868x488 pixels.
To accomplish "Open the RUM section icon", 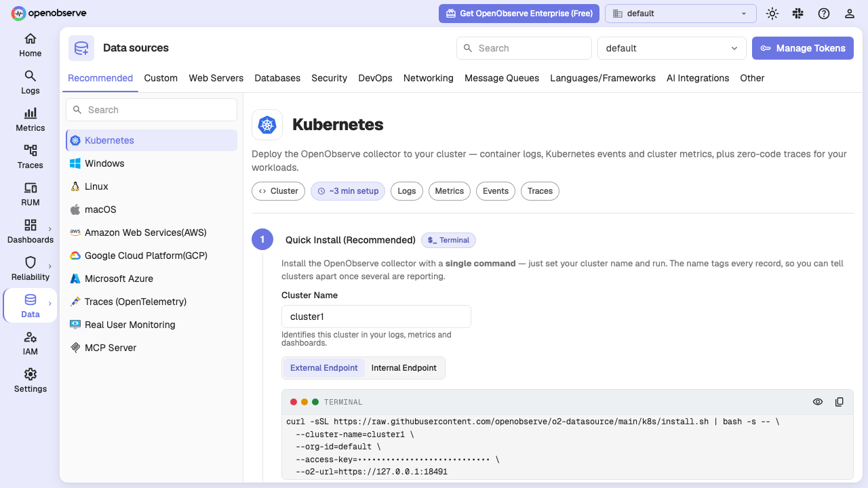I will point(31,188).
